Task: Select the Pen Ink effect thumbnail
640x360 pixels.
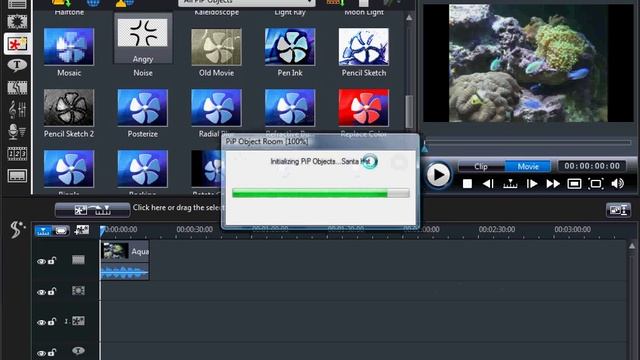Action: 290,47
